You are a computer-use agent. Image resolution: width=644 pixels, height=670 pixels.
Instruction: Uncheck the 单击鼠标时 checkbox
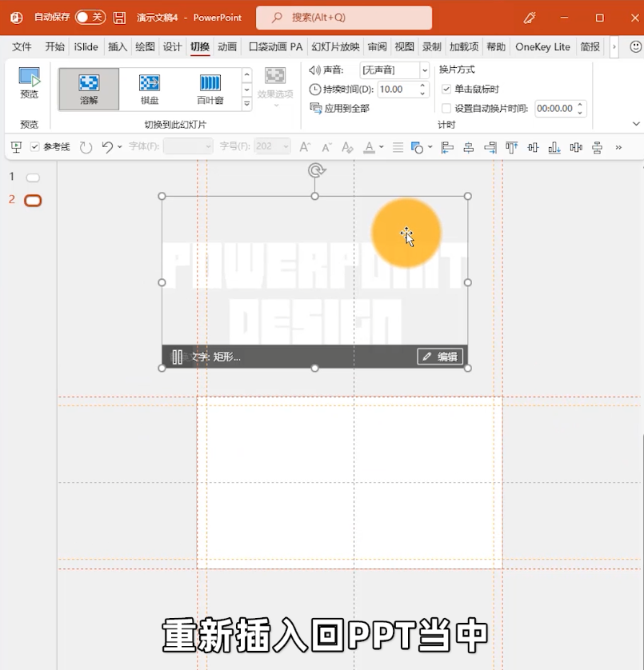click(x=446, y=89)
